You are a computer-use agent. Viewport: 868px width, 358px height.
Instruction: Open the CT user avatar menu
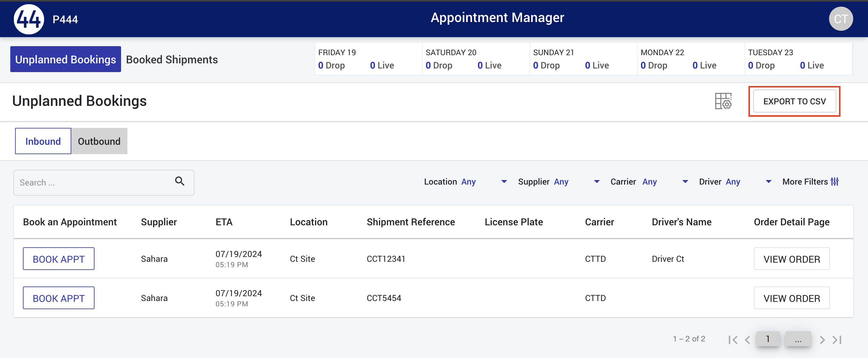click(841, 19)
